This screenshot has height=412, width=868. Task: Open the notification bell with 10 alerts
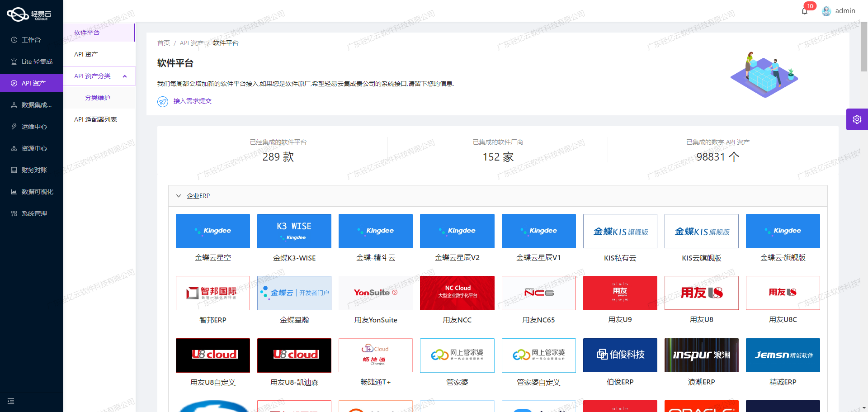click(x=805, y=10)
